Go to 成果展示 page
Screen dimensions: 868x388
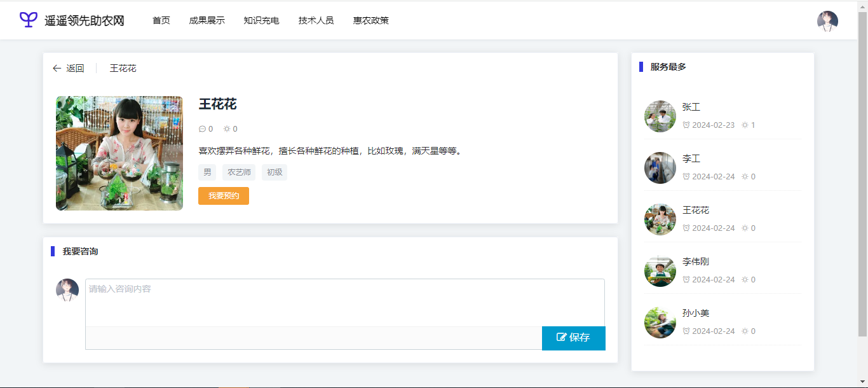pyautogui.click(x=207, y=20)
